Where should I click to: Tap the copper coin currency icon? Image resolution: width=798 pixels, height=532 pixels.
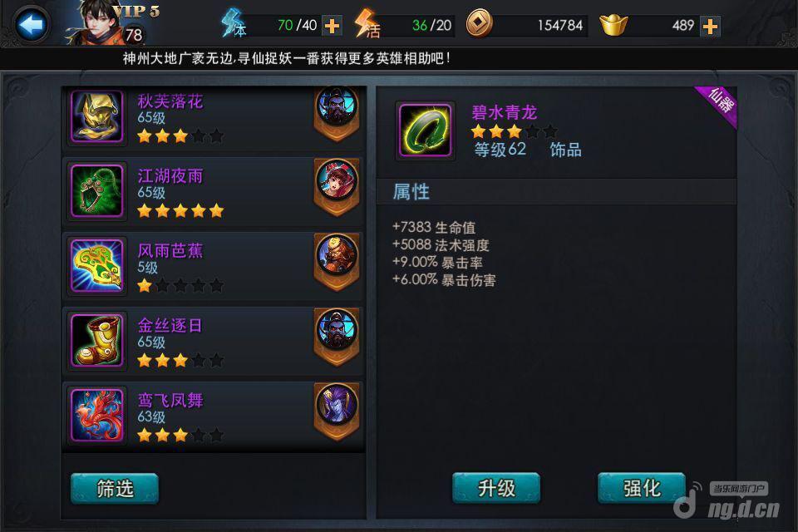[479, 23]
